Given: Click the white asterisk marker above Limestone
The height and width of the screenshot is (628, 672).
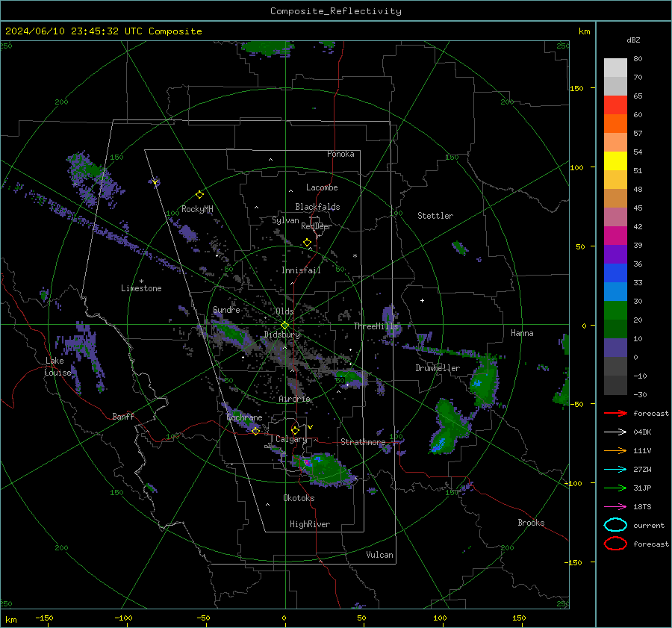Looking at the screenshot, I should (141, 282).
